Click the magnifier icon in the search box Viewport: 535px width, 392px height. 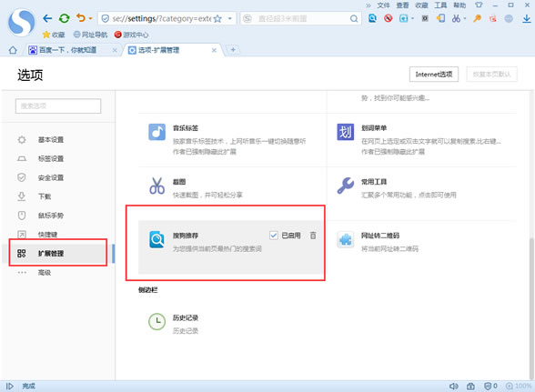(354, 19)
